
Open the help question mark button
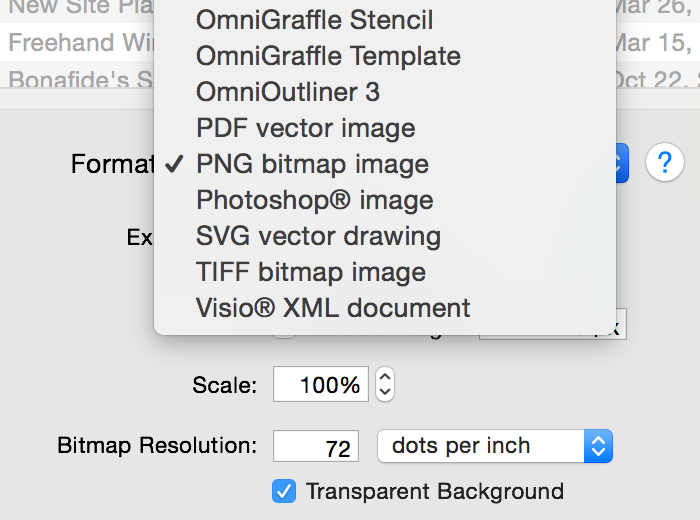pyautogui.click(x=664, y=162)
